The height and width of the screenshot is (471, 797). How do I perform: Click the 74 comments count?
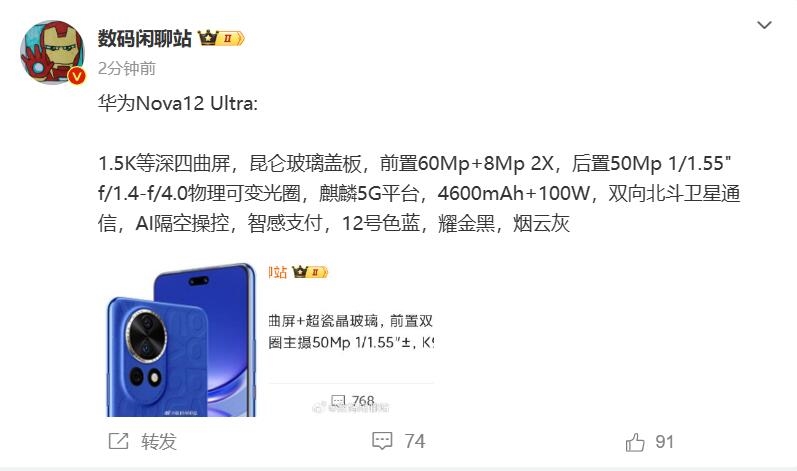click(415, 441)
